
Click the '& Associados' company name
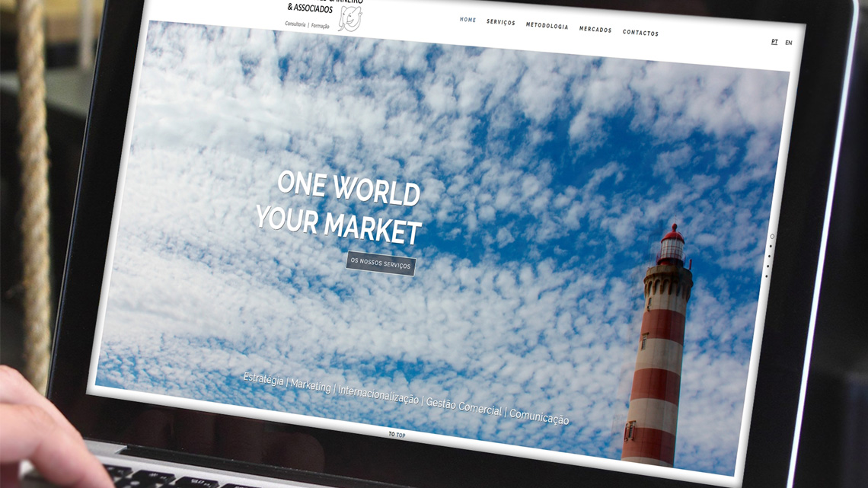310,8
